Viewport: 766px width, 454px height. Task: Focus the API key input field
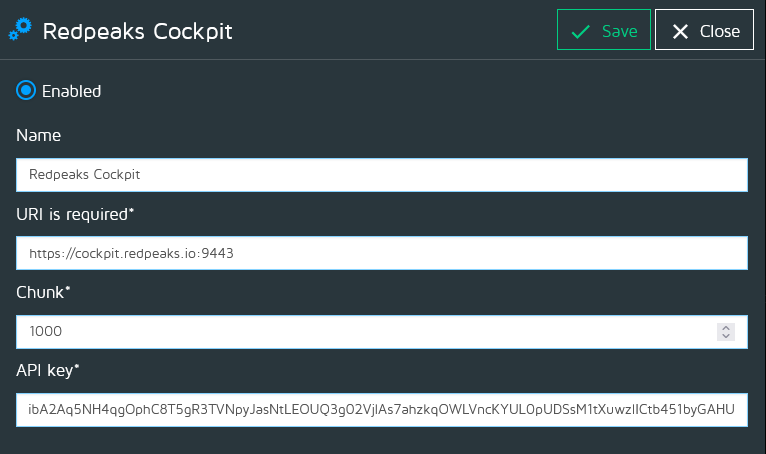[x=382, y=409]
